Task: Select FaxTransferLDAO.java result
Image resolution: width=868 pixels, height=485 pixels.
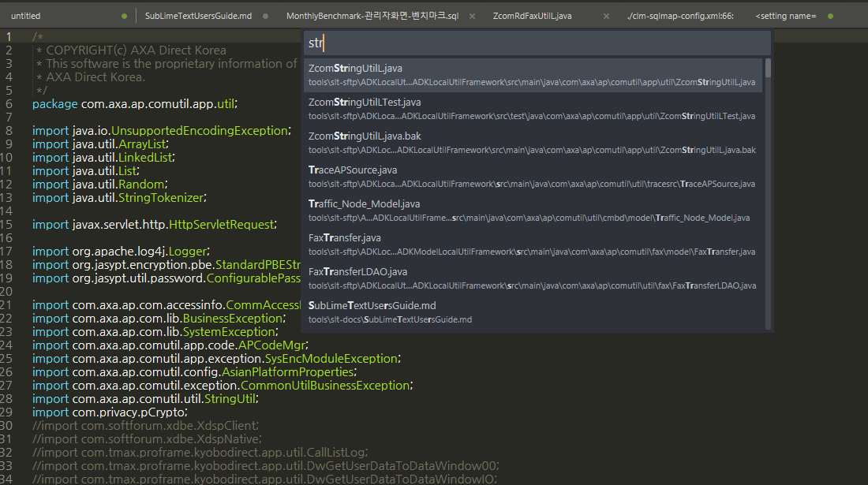Action: tap(533, 278)
